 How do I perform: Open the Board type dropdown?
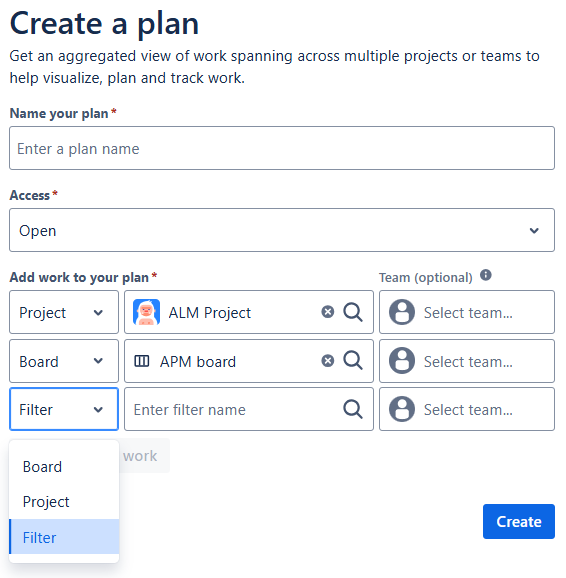[64, 361]
